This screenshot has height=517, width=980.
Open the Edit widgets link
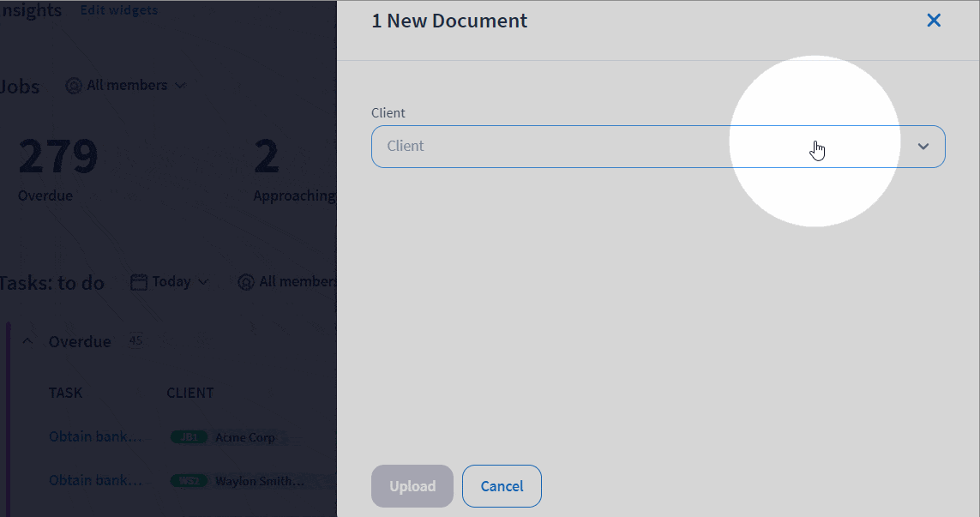[118, 10]
